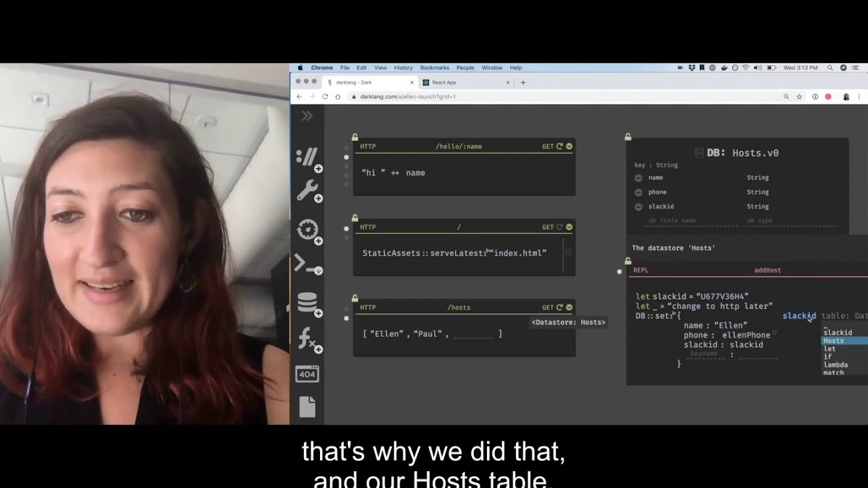Close the React App tab
Screen dimensions: 868x488
[508, 83]
